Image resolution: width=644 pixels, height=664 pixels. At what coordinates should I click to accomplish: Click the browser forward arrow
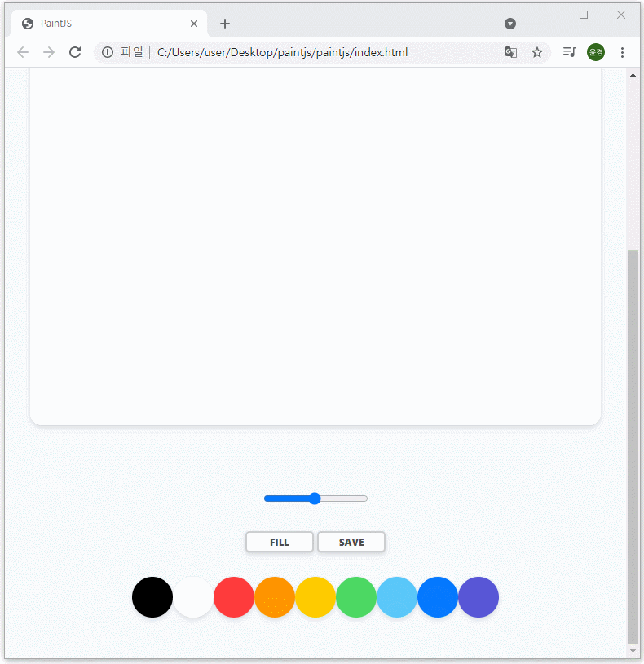click(49, 52)
